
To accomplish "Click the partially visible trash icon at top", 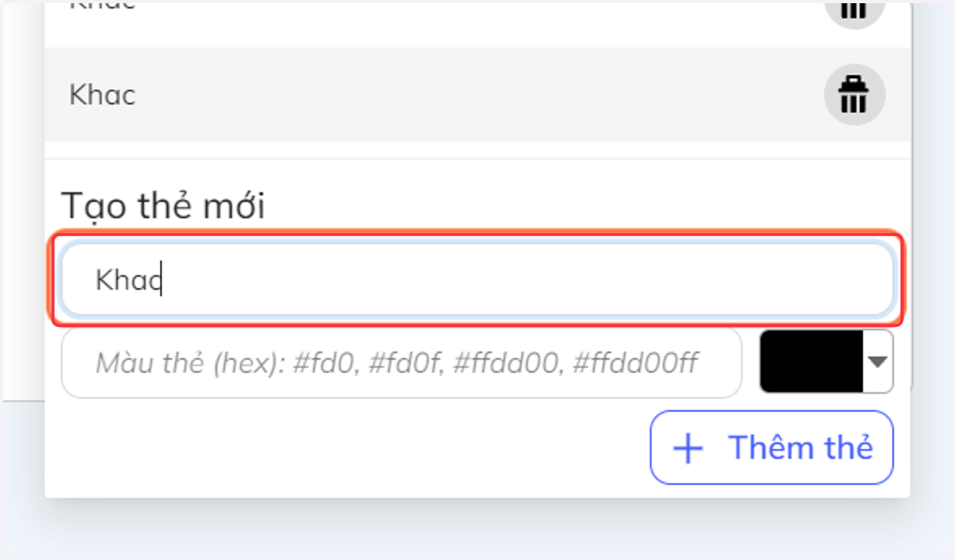I will [x=855, y=10].
